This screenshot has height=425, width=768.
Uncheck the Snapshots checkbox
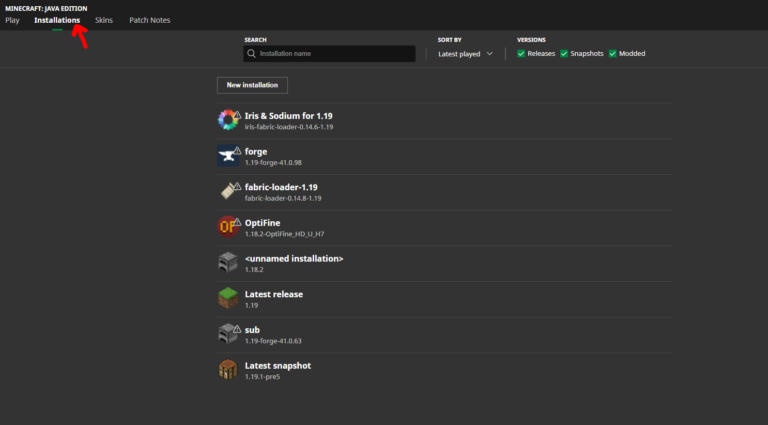(x=564, y=54)
